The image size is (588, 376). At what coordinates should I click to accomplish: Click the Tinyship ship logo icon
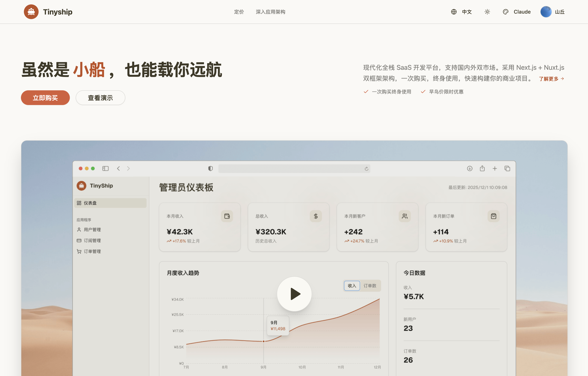coord(31,12)
